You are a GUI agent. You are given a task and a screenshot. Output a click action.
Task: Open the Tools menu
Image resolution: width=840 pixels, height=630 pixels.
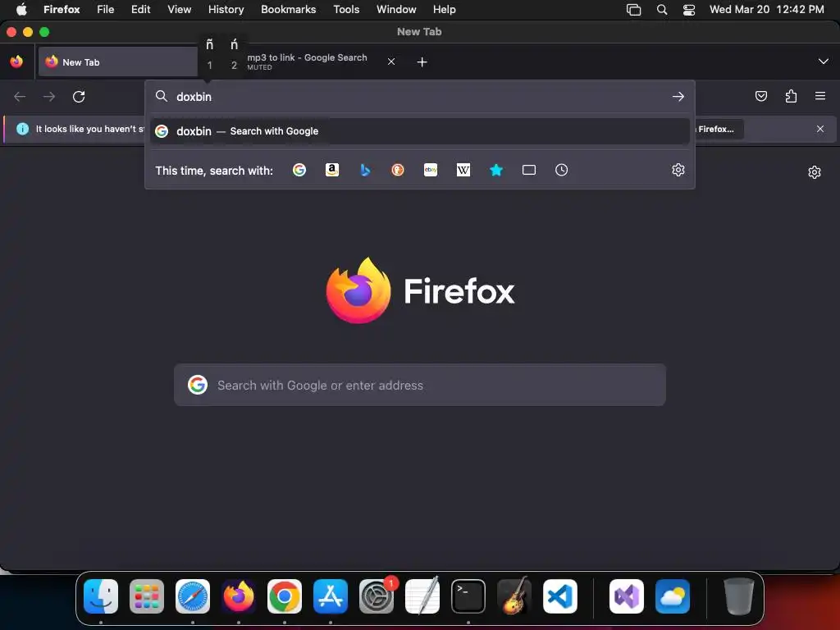pyautogui.click(x=346, y=9)
